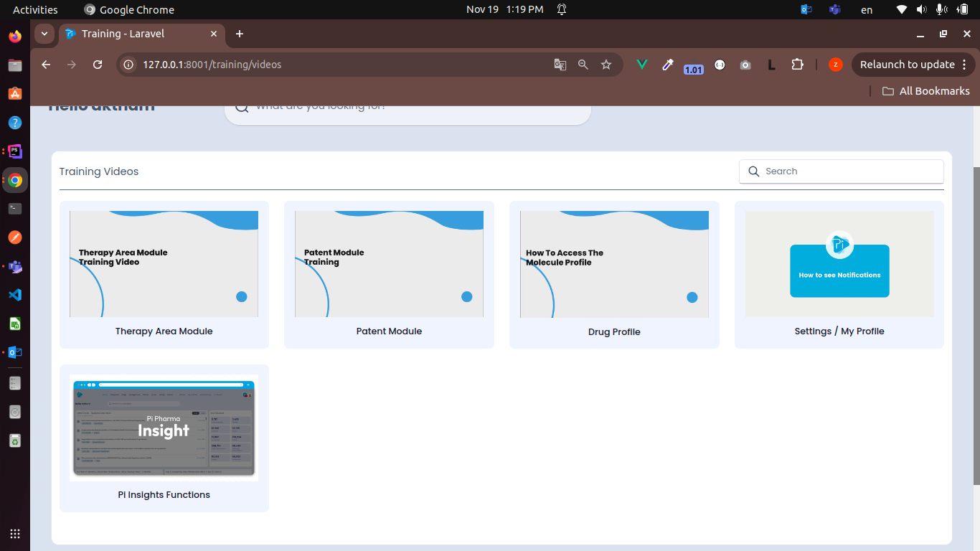
Task: Open Firefox from the Ubuntu dock
Action: [15, 36]
